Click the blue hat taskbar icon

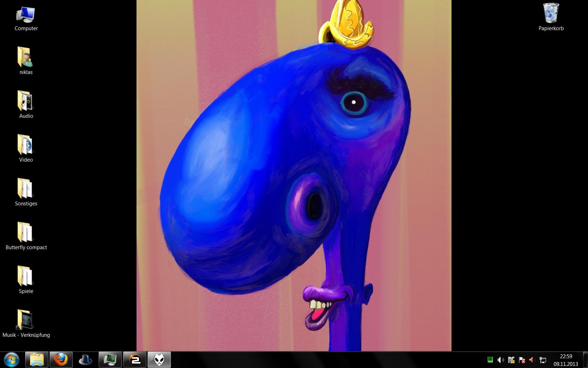[x=86, y=360]
